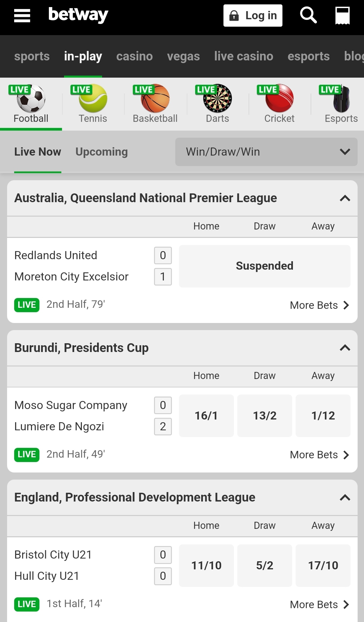Open the search function

308,15
